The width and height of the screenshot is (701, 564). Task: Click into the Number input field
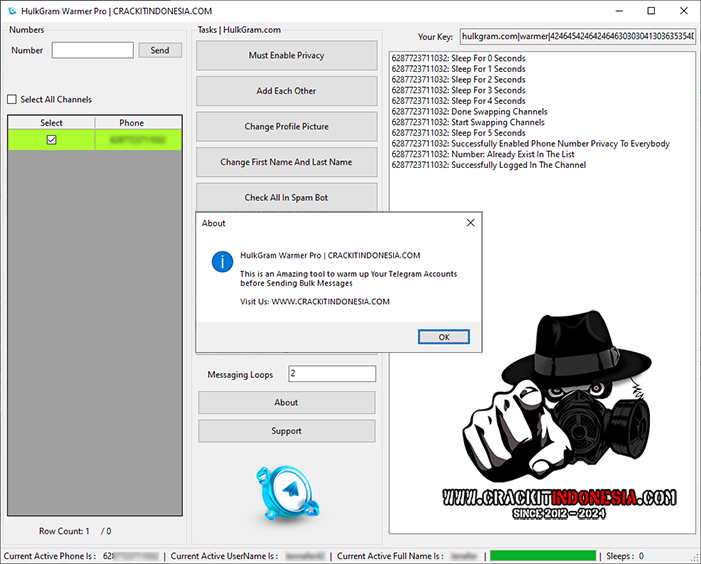tap(92, 50)
